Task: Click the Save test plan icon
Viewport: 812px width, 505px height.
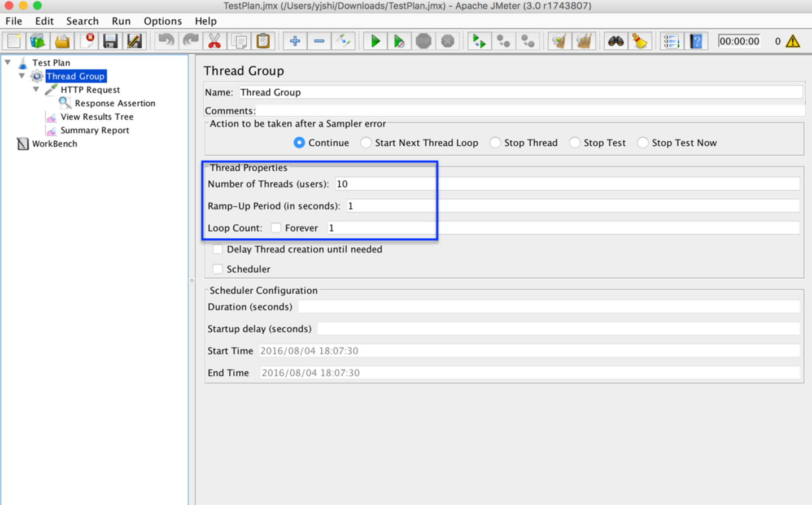Action: [110, 41]
